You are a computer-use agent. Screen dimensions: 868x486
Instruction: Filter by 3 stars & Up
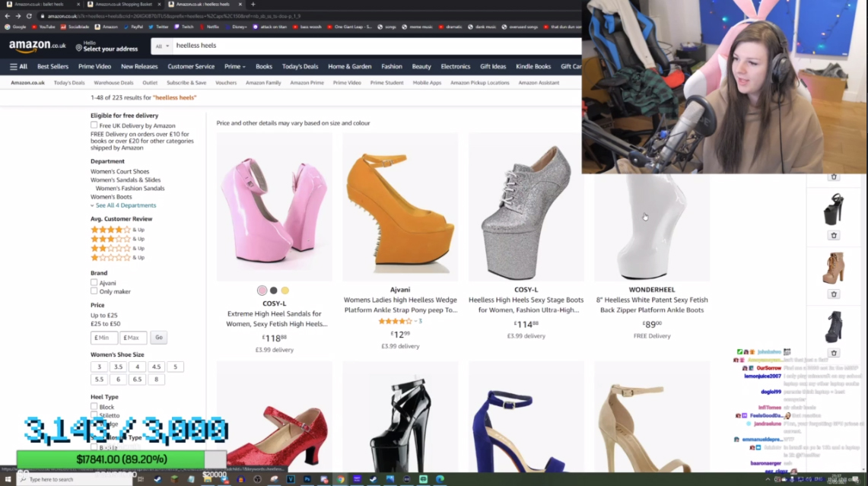117,239
